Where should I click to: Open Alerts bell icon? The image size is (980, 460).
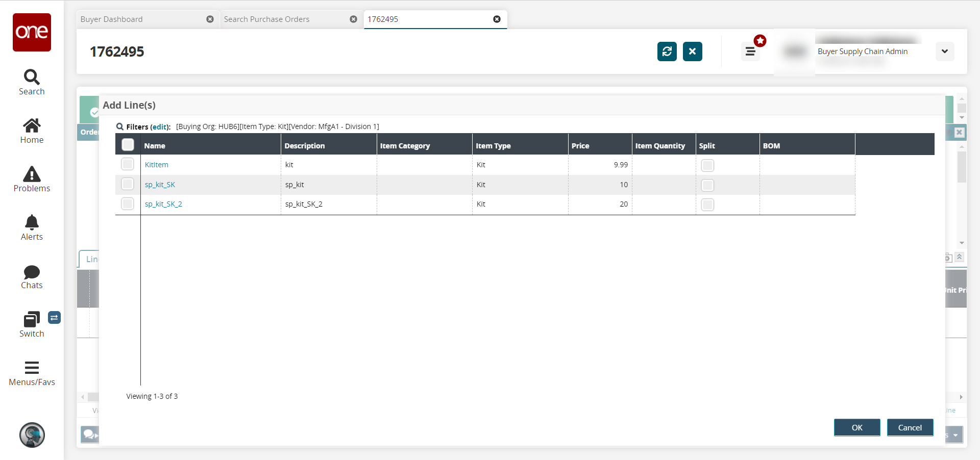(32, 223)
